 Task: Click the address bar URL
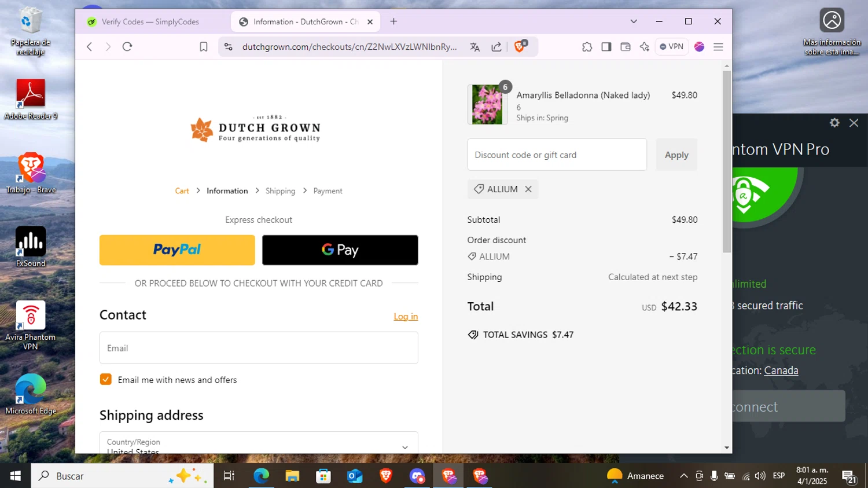click(350, 47)
